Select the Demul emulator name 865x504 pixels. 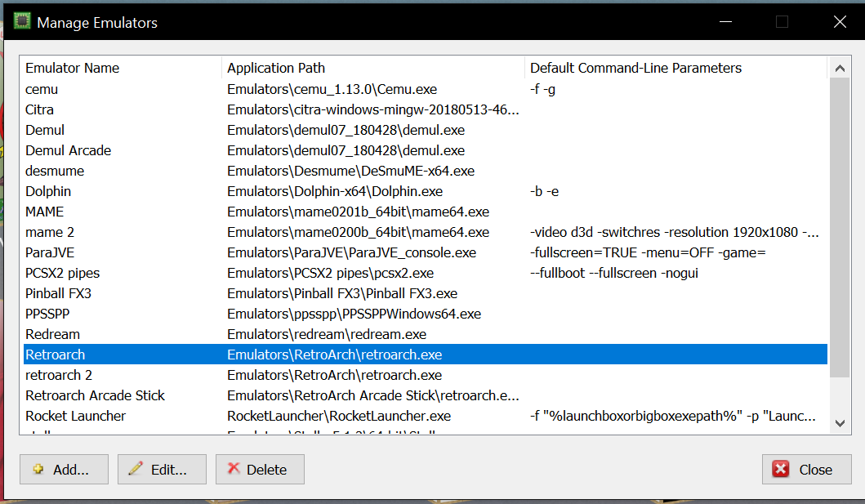click(45, 130)
